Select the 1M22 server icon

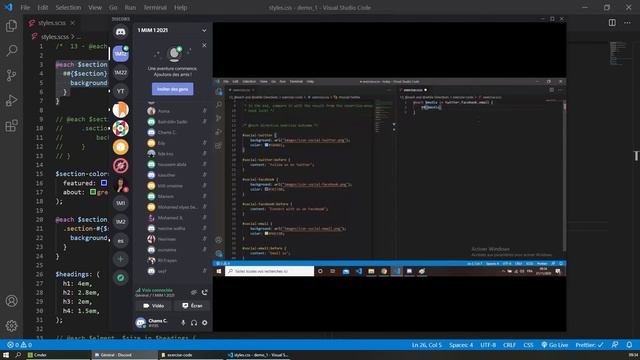tap(120, 73)
